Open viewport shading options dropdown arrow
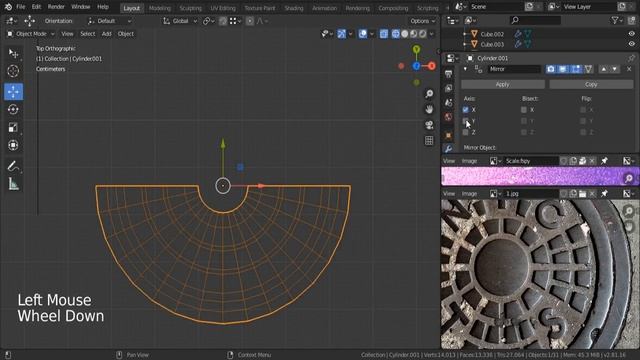 coord(432,34)
